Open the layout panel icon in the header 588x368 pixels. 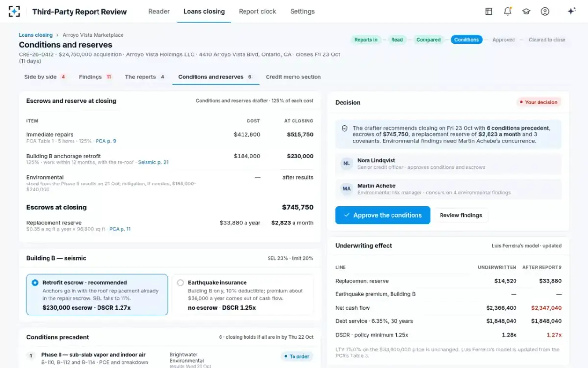click(x=489, y=11)
